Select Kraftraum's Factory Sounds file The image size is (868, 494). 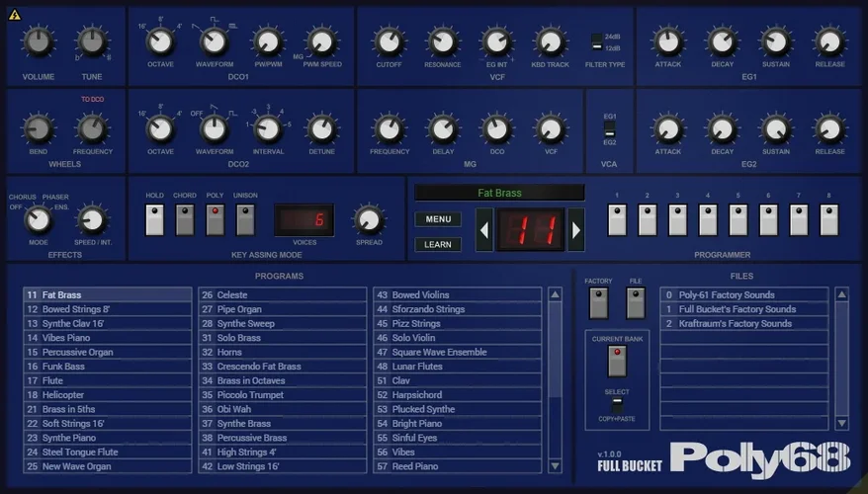point(744,324)
